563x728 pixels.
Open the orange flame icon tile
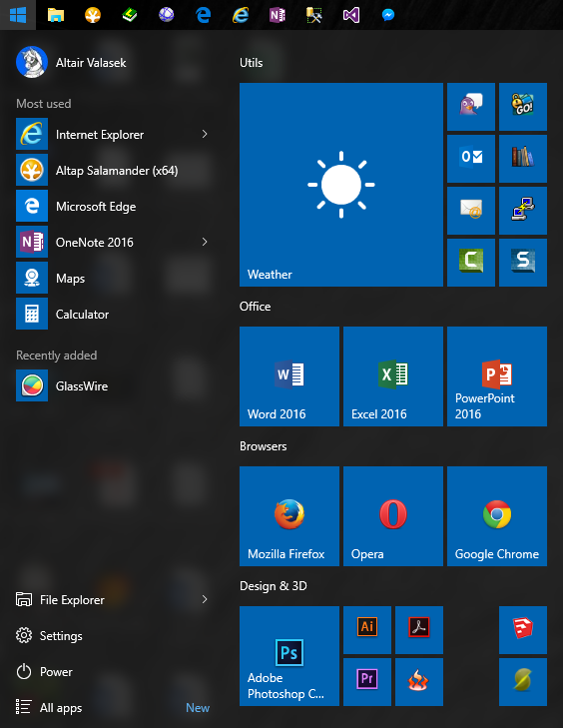coord(419,682)
